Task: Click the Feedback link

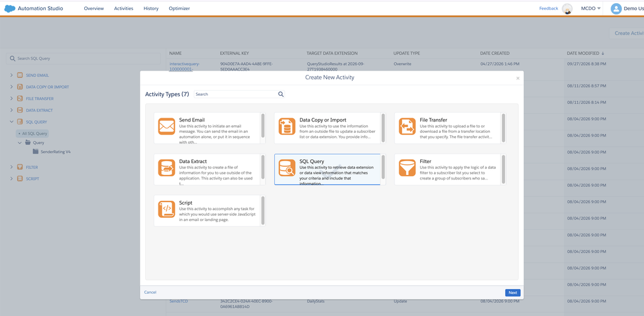Action: 548,8
